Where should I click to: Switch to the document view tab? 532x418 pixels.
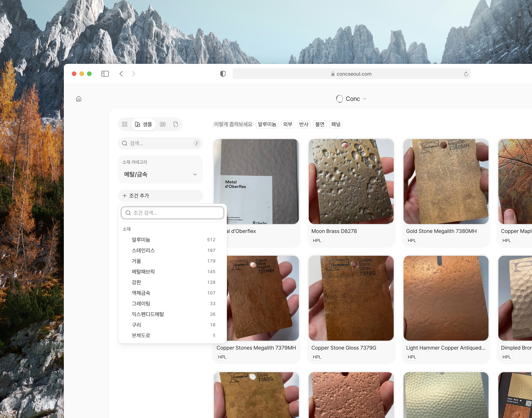(175, 124)
